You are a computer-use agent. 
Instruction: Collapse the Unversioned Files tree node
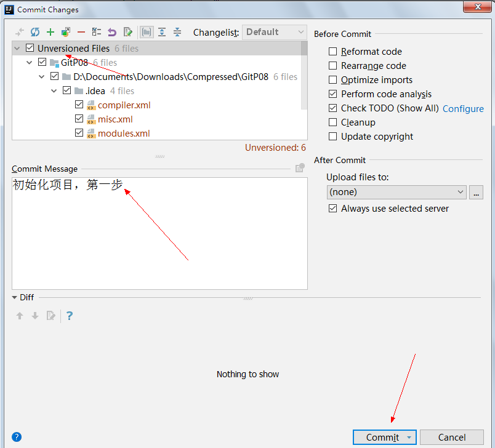click(x=17, y=49)
